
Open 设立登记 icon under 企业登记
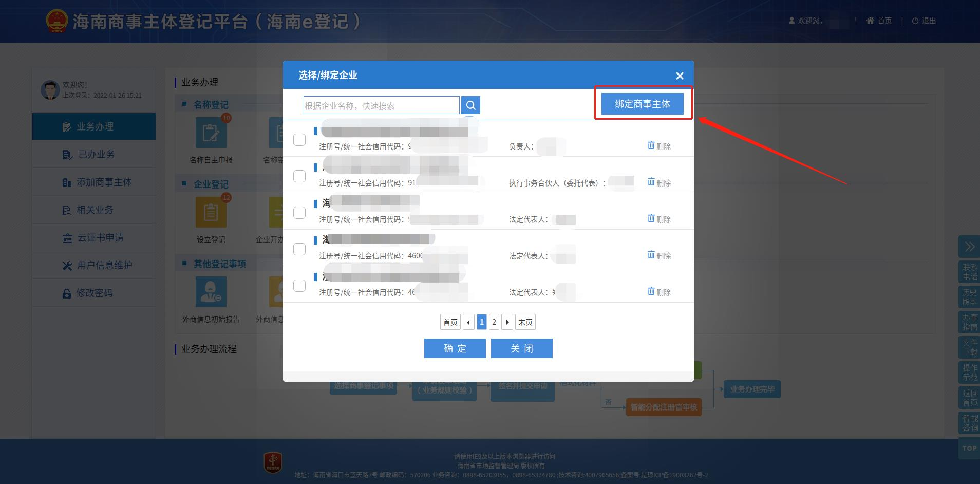[x=211, y=212]
